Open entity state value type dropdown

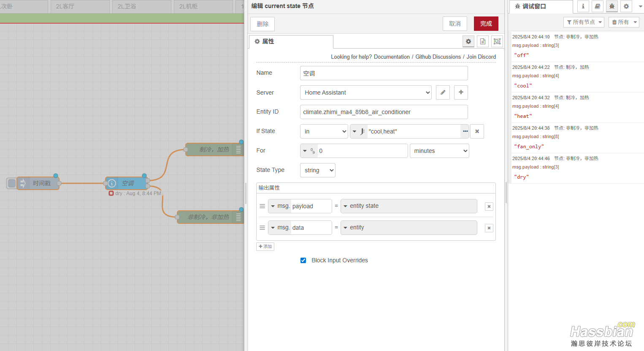pos(409,206)
